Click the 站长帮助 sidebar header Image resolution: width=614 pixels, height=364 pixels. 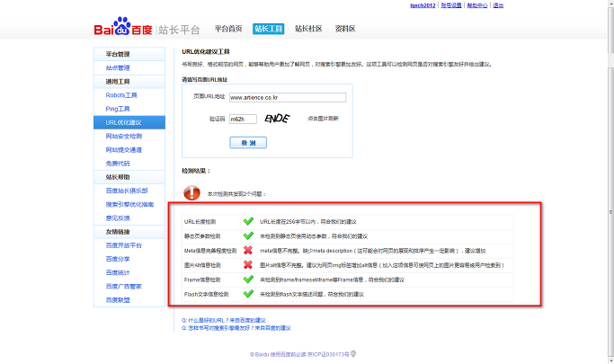[x=129, y=177]
